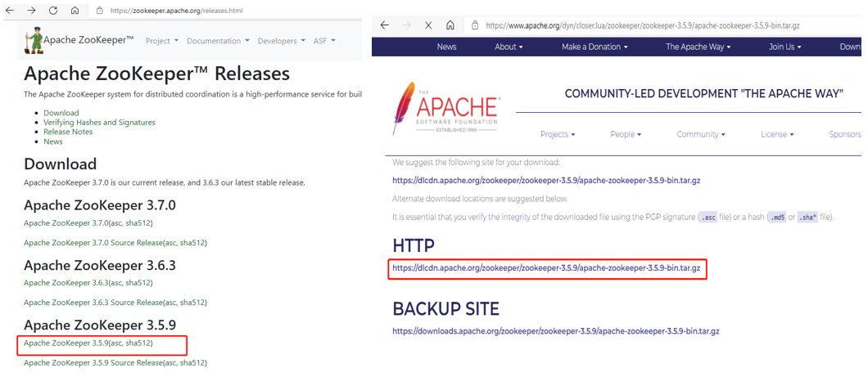Click Apache ZooKeeper Releases heading
The height and width of the screenshot is (377, 868).
pyautogui.click(x=156, y=74)
